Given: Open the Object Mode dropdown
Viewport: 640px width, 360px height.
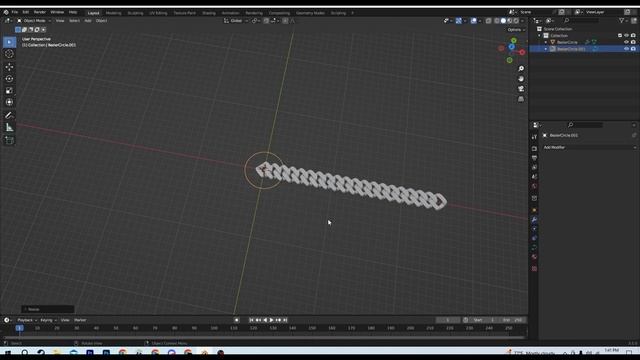Looking at the screenshot, I should [34, 21].
